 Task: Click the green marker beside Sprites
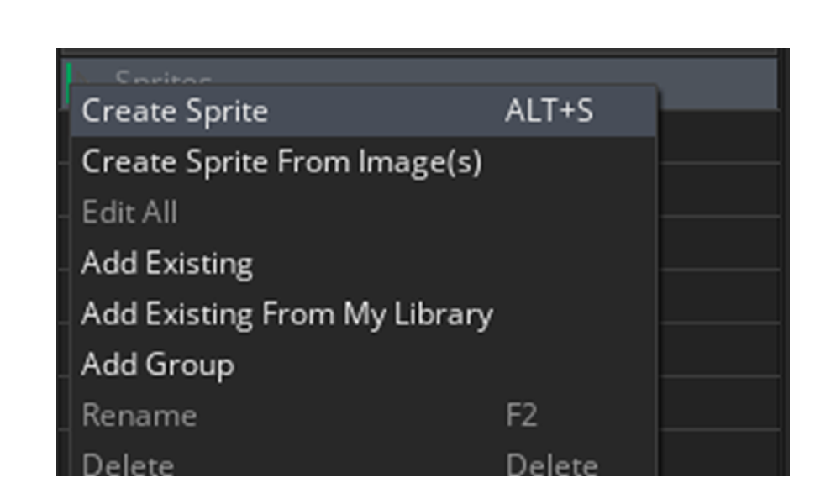tap(68, 82)
